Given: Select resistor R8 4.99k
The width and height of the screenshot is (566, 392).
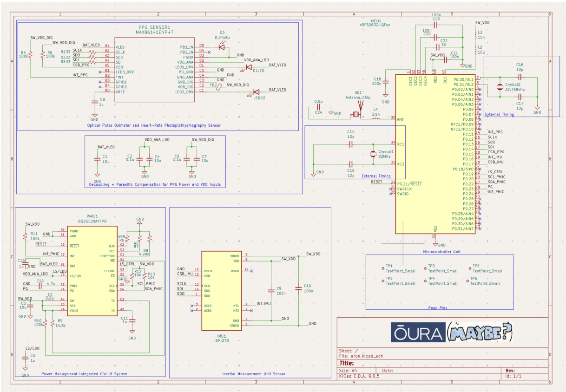Looking at the screenshot, I should [149, 239].
